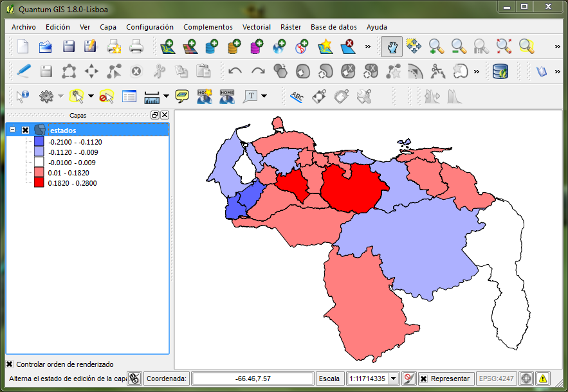
Task: Open the Complementos menu
Action: point(208,27)
